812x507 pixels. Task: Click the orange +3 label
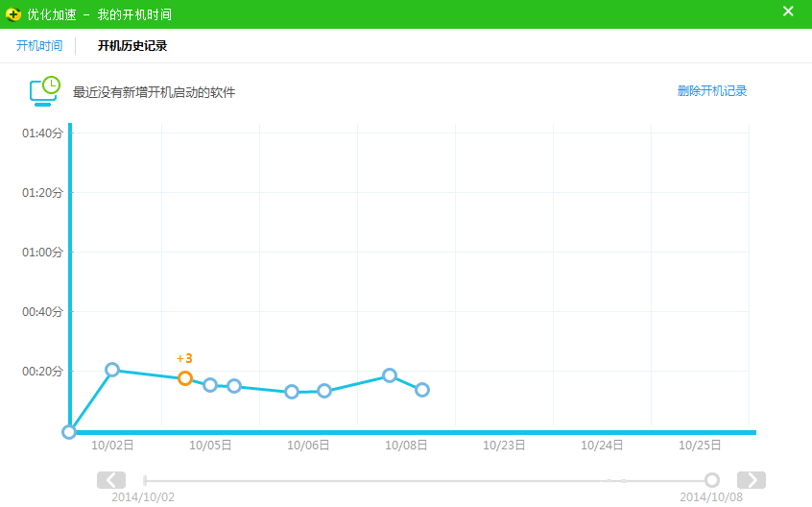(185, 359)
